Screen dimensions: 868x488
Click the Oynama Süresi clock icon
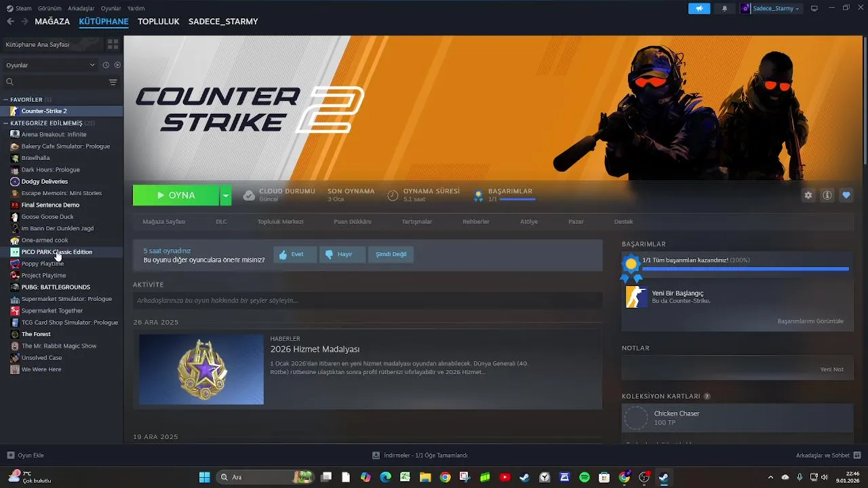pos(393,195)
